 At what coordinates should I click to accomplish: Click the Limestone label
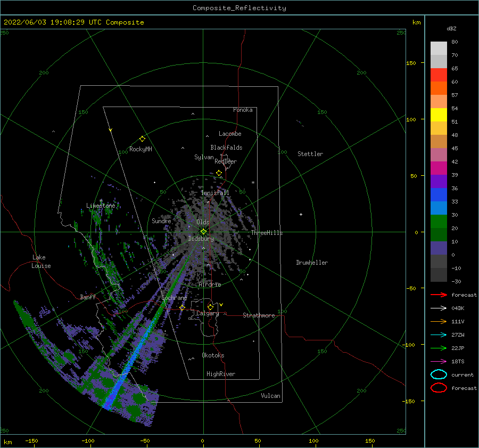tap(101, 206)
